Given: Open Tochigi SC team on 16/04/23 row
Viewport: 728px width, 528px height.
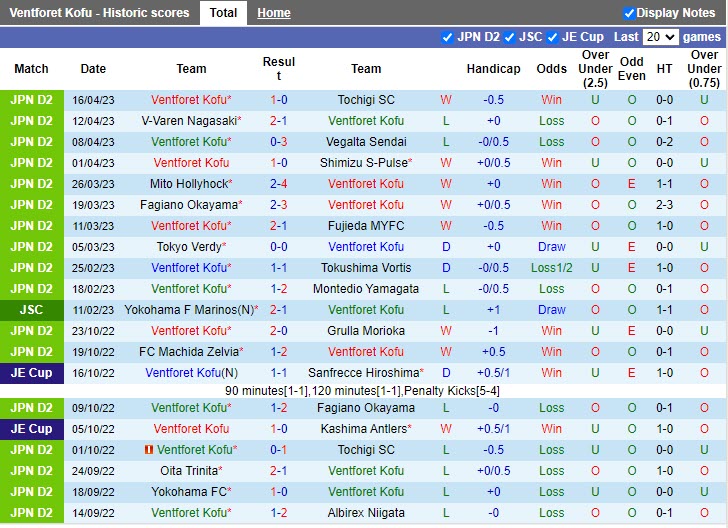Looking at the screenshot, I should pyautogui.click(x=366, y=100).
